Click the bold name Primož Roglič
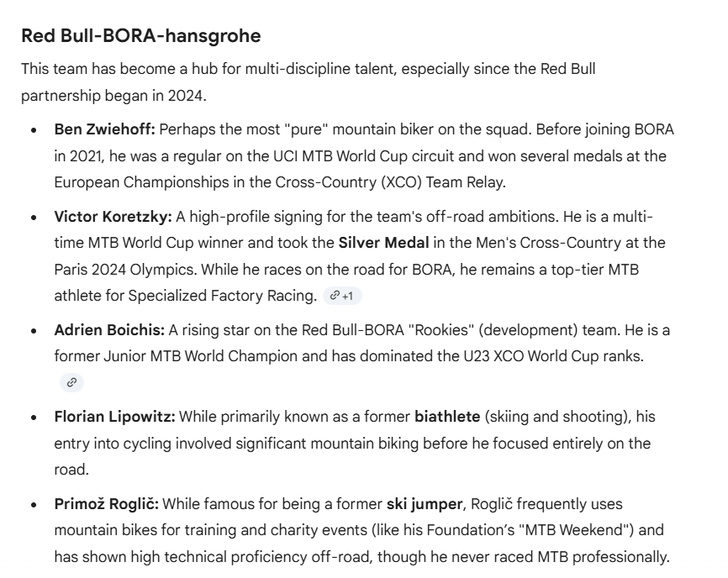This screenshot has height=578, width=728. (107, 504)
